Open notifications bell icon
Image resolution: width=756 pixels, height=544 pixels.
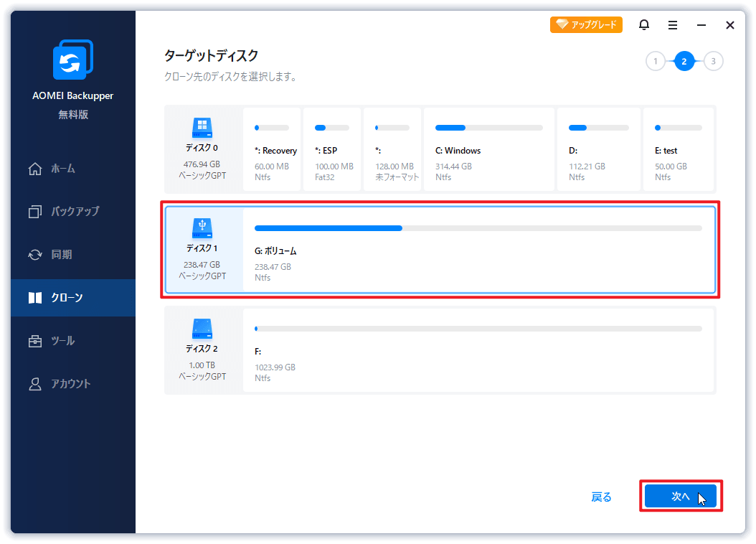pos(643,24)
